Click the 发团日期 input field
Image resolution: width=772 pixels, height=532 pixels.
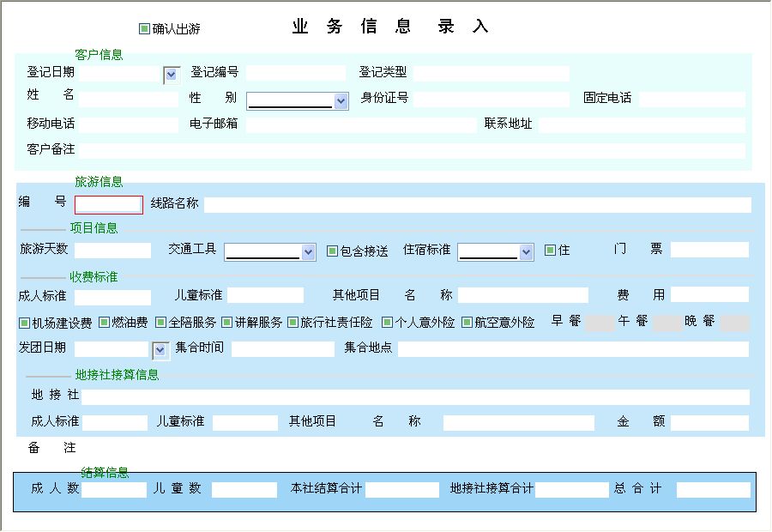pos(112,349)
